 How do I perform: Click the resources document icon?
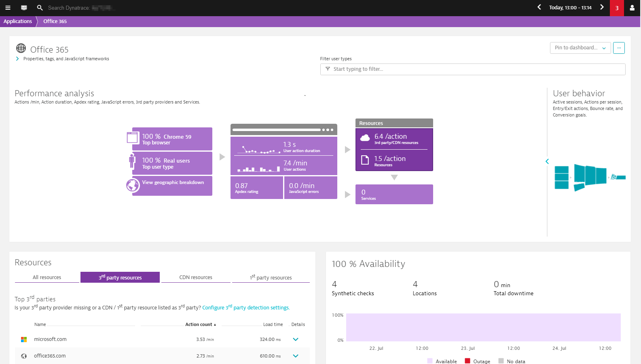pos(365,160)
